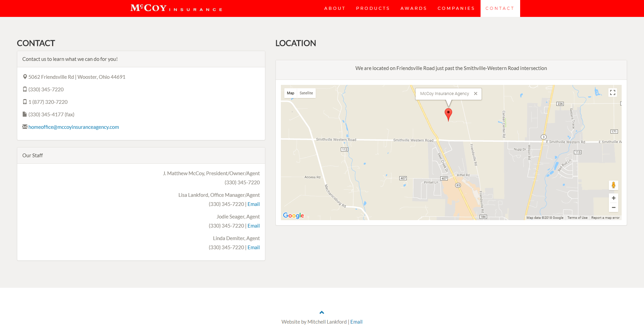Click the McCoy Insurance Agency info label
Image resolution: width=644 pixels, height=327 pixels.
444,94
